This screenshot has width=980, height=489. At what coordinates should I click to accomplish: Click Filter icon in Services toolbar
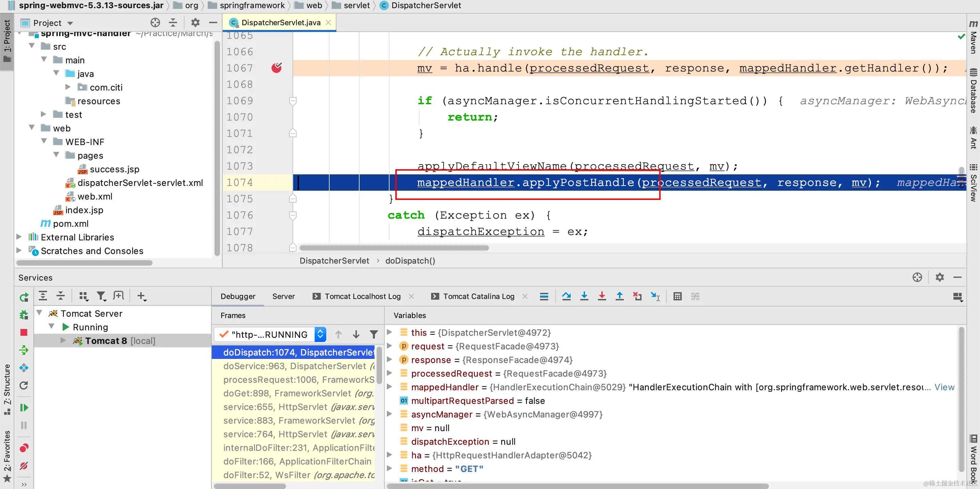101,296
